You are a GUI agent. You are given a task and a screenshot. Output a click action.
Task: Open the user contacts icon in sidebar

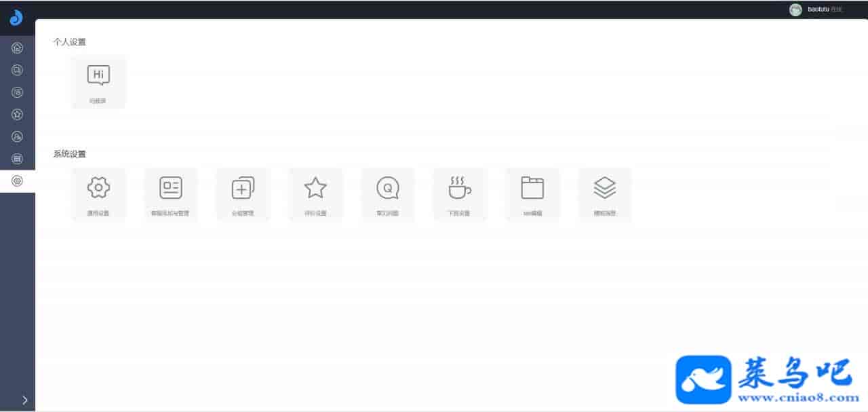point(18,136)
